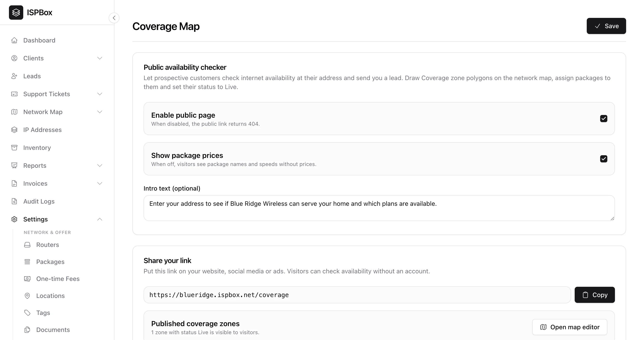The width and height of the screenshot is (644, 340).
Task: Toggle the Show package prices checkbox
Action: pyautogui.click(x=604, y=159)
